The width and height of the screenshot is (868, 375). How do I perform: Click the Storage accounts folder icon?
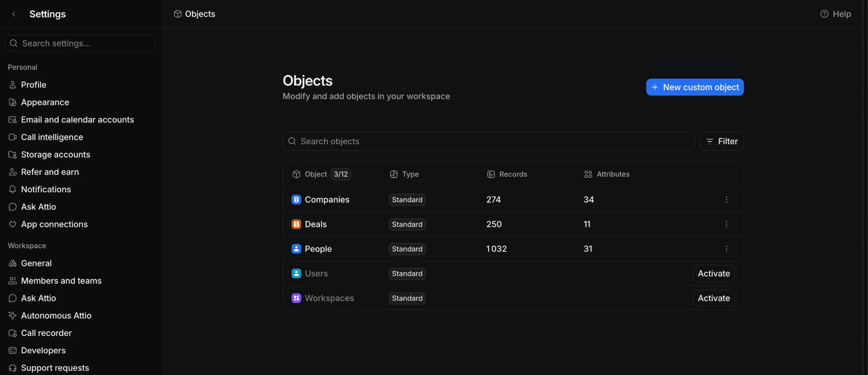pyautogui.click(x=13, y=155)
